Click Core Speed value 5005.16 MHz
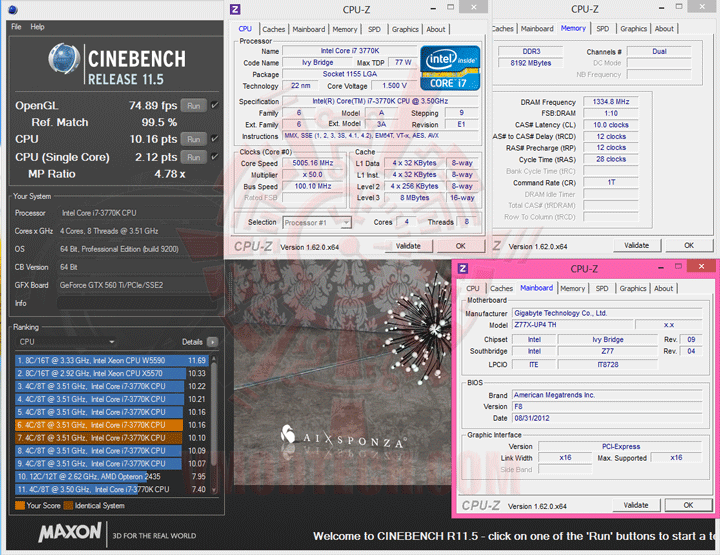720x555 pixels. pyautogui.click(x=313, y=163)
